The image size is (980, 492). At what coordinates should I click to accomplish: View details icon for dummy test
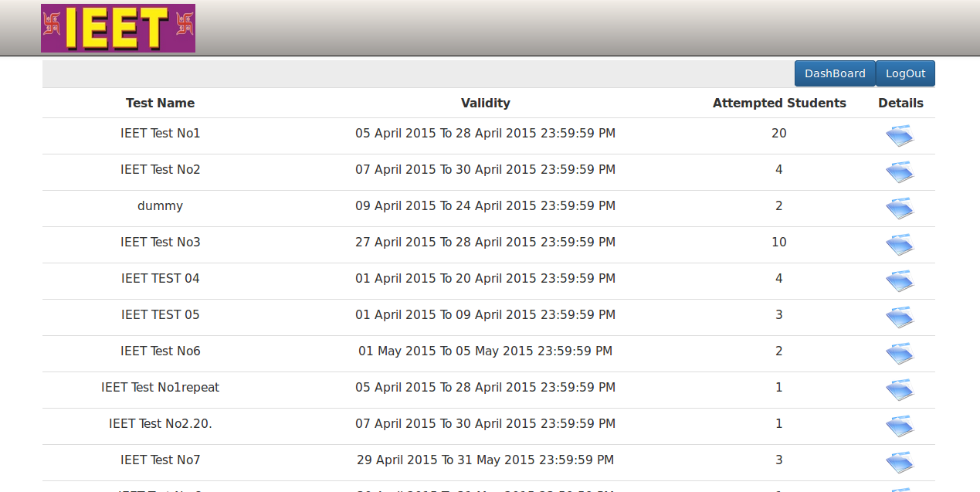pyautogui.click(x=900, y=209)
